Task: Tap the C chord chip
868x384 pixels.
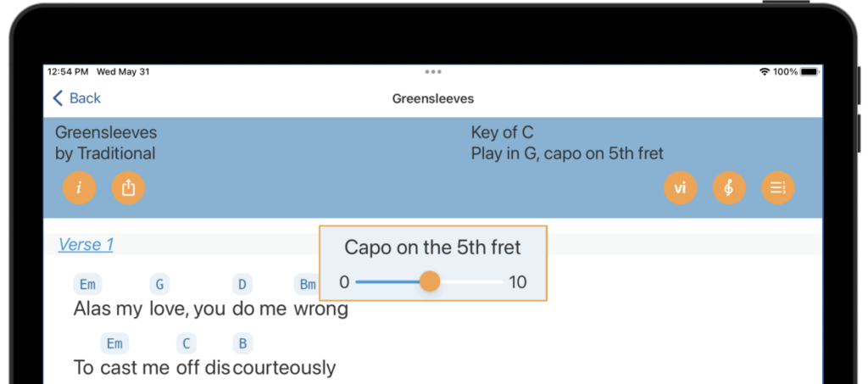Action: pyautogui.click(x=186, y=343)
